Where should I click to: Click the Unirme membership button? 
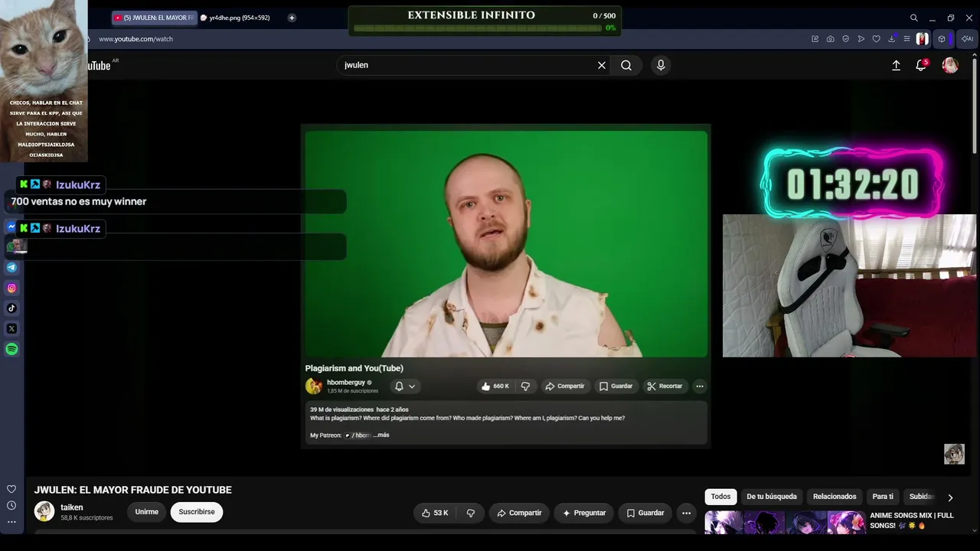coord(147,512)
